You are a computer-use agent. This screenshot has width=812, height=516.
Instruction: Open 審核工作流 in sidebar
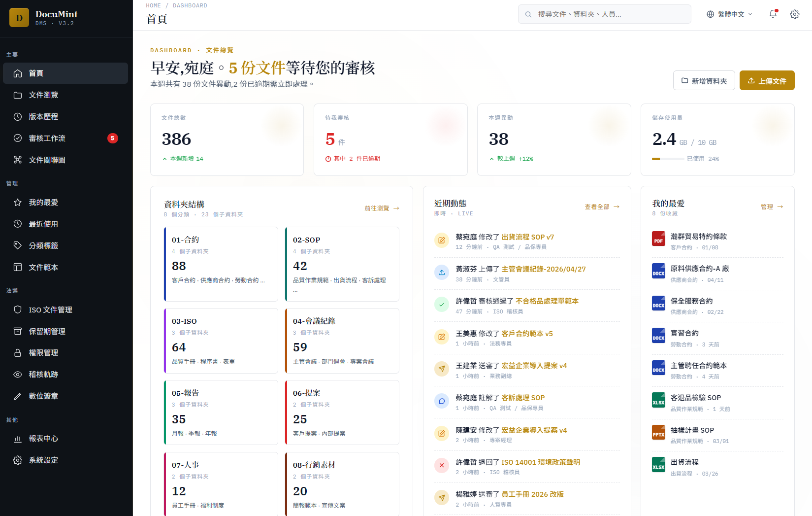65,138
